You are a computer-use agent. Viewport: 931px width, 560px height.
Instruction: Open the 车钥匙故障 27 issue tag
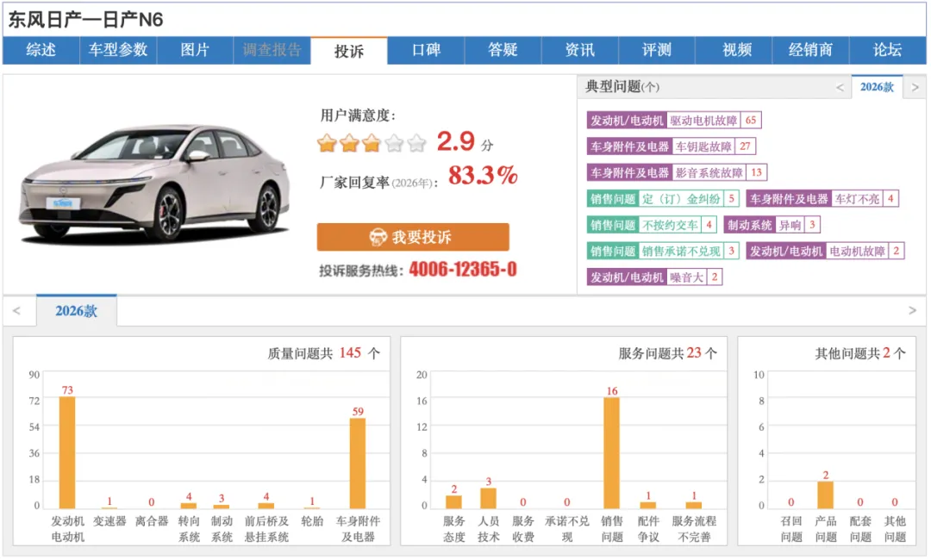[x=671, y=146]
